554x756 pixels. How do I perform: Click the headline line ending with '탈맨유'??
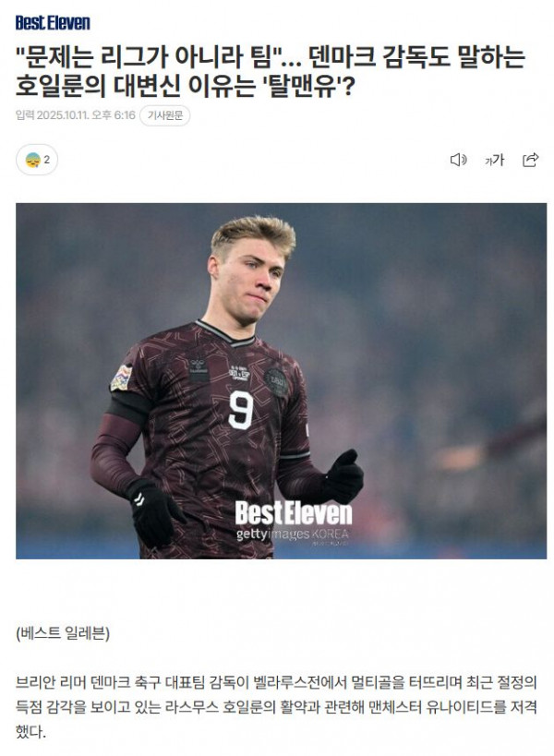pyautogui.click(x=186, y=87)
